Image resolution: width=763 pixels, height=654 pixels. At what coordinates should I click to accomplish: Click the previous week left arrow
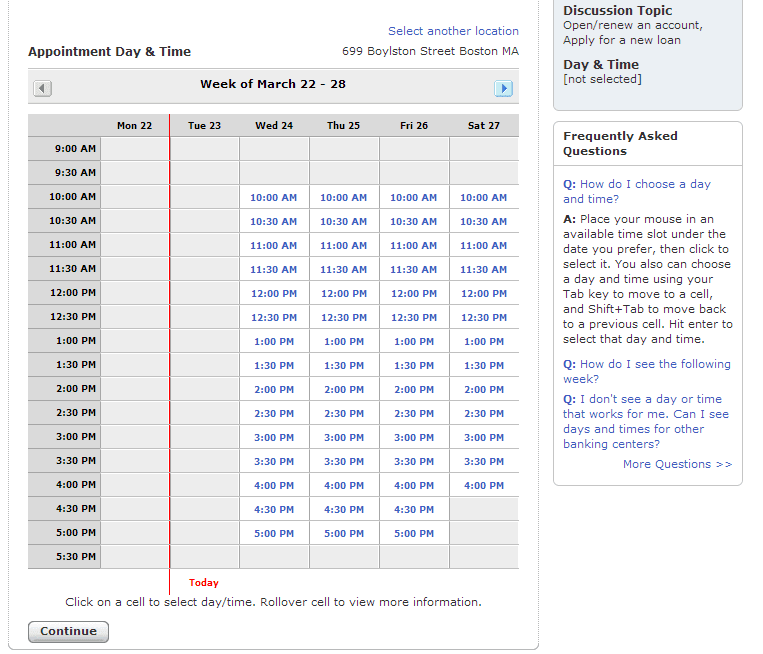point(42,88)
